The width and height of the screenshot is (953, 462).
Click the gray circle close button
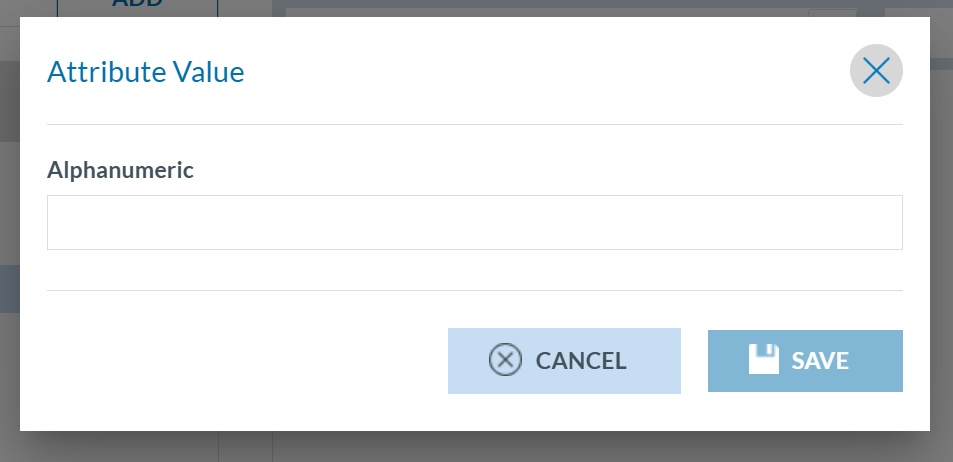(876, 71)
